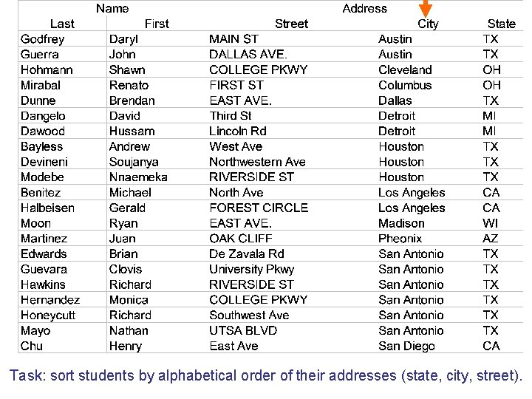Click the FOREST CIRCLE street cell

click(259, 208)
